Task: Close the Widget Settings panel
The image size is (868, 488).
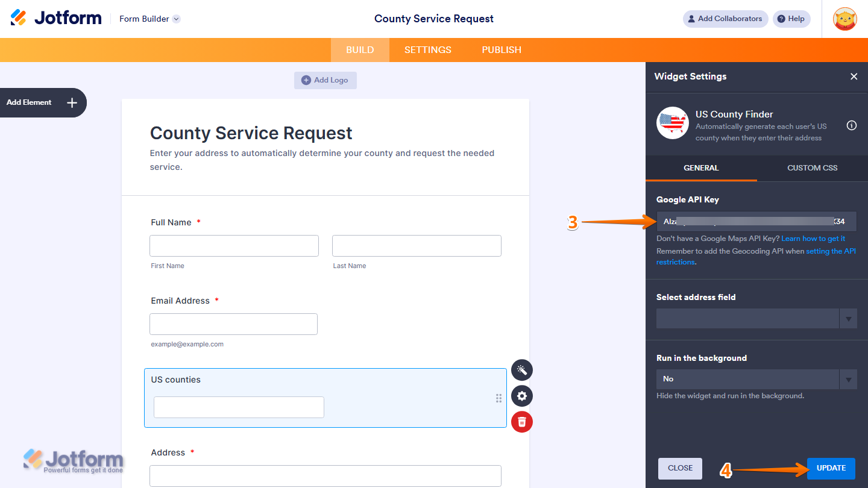Action: [854, 77]
